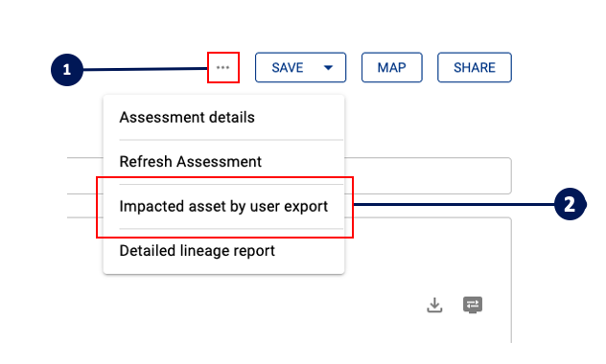The image size is (606, 364).
Task: Click the download arrow icon
Action: coord(434,305)
